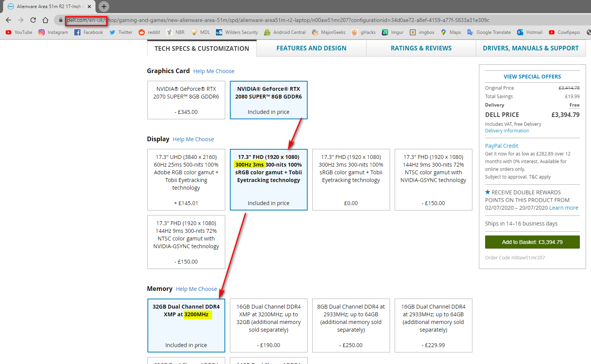Open the NBR bookmark
This screenshot has width=591, height=364.
coord(176,32)
